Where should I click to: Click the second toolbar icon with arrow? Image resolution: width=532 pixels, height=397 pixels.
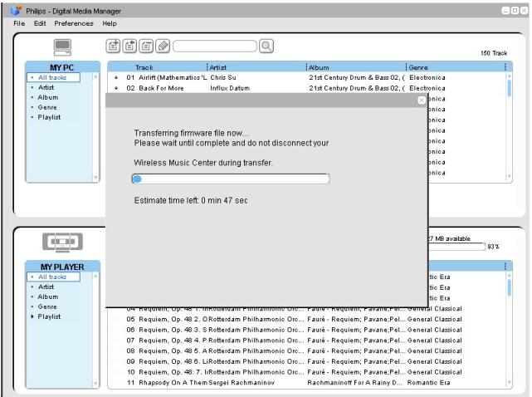(x=129, y=46)
